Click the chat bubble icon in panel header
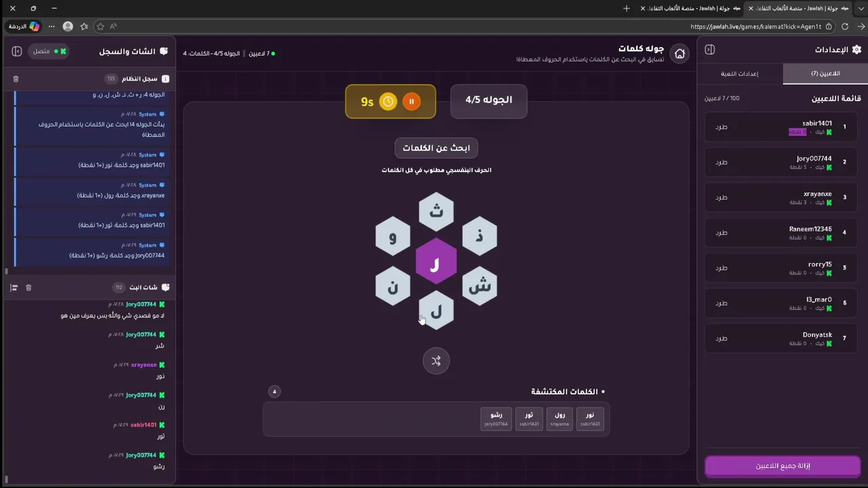Image resolution: width=868 pixels, height=488 pixels. tap(163, 51)
